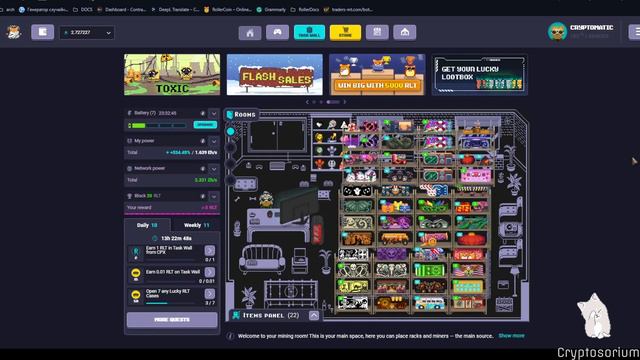Open the storage icon next to Store
Screen dimensions: 640x360
tap(377, 33)
